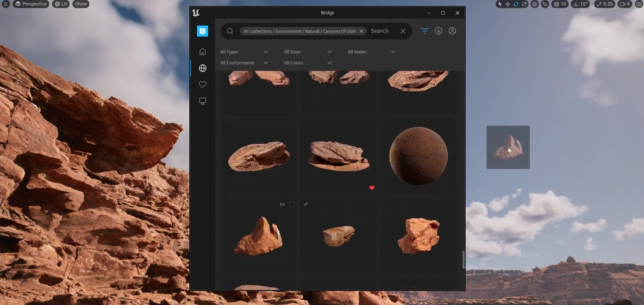Open the All Environments dropdown

(x=244, y=63)
